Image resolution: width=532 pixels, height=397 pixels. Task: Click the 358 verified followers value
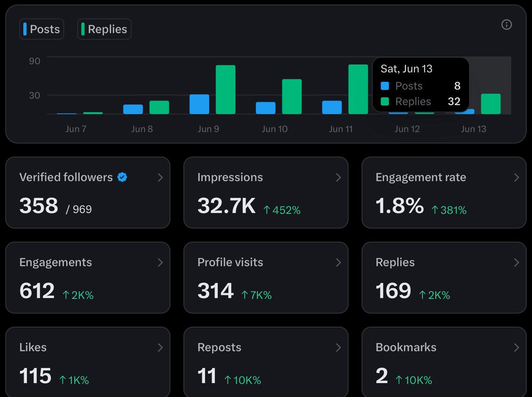click(x=39, y=206)
